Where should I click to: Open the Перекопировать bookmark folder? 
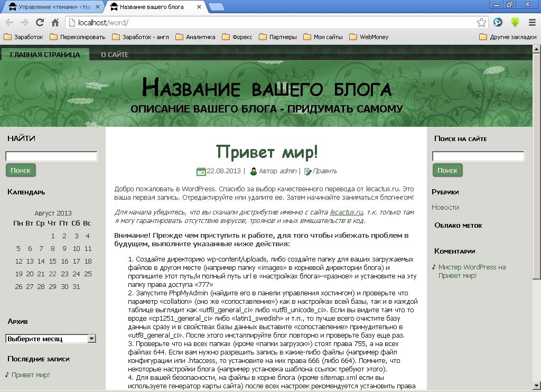pyautogui.click(x=78, y=37)
